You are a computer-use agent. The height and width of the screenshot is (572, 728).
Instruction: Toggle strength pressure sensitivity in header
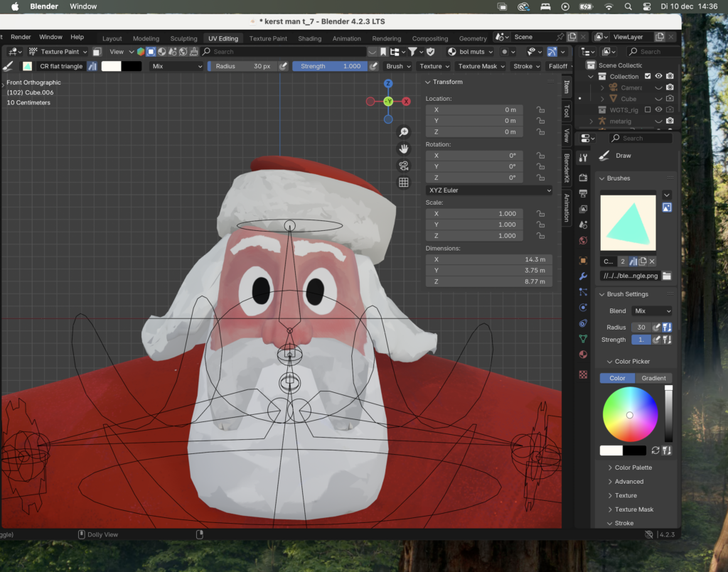[373, 66]
